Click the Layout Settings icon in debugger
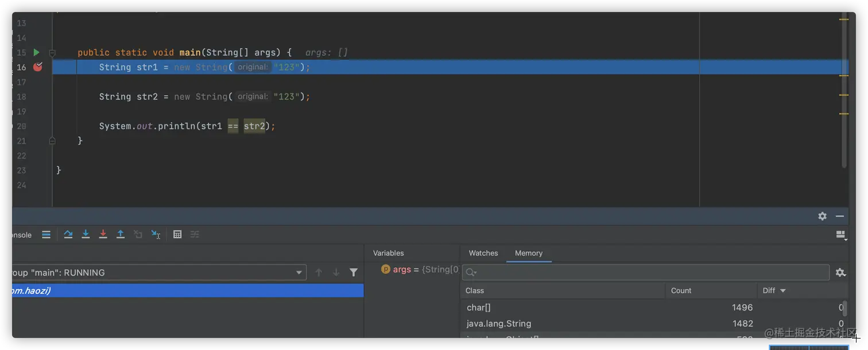 tap(841, 235)
